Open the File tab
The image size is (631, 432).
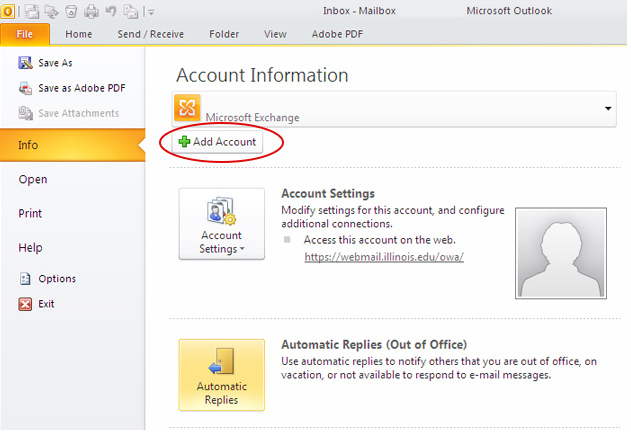[25, 34]
